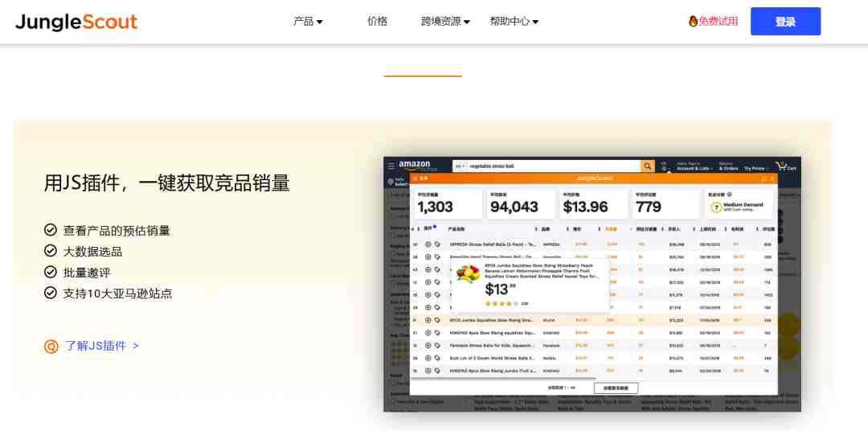Click the check mark next to 大数据选品
The image size is (868, 431).
(51, 251)
